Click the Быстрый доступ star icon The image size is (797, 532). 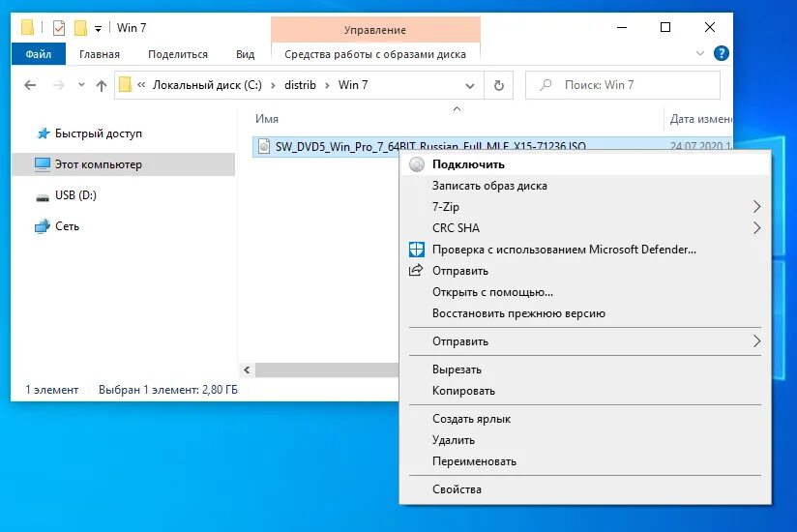point(44,133)
